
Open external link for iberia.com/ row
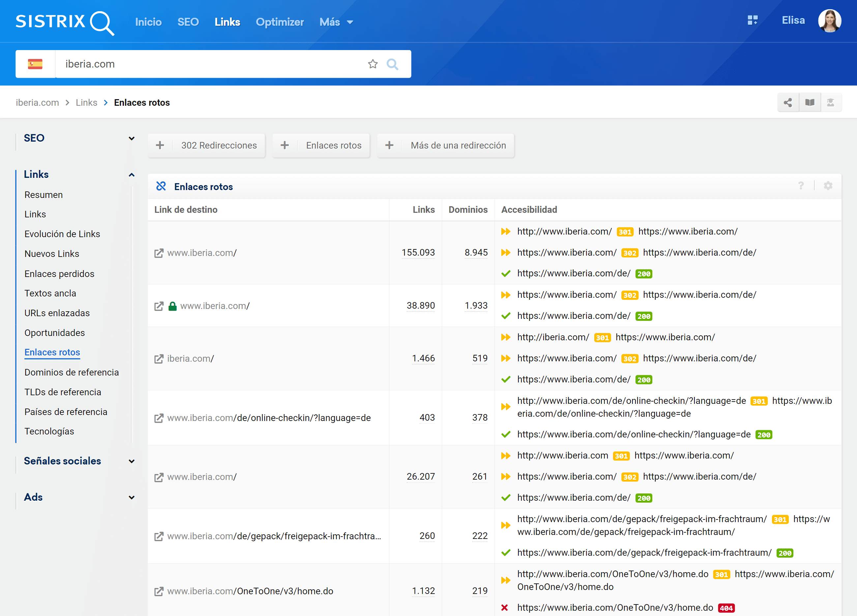[x=159, y=358]
